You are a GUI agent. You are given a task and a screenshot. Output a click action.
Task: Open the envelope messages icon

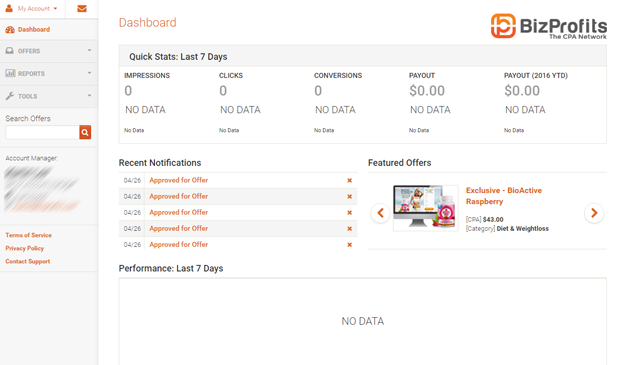click(82, 8)
